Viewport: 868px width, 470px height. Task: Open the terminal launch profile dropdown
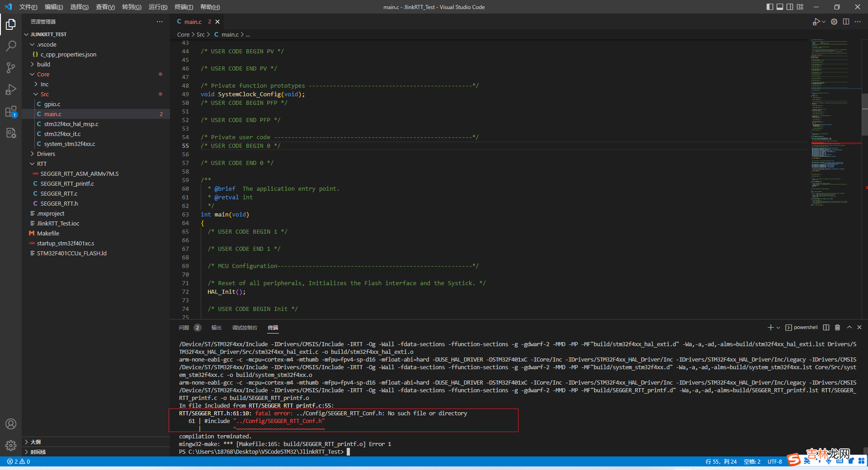click(x=778, y=327)
